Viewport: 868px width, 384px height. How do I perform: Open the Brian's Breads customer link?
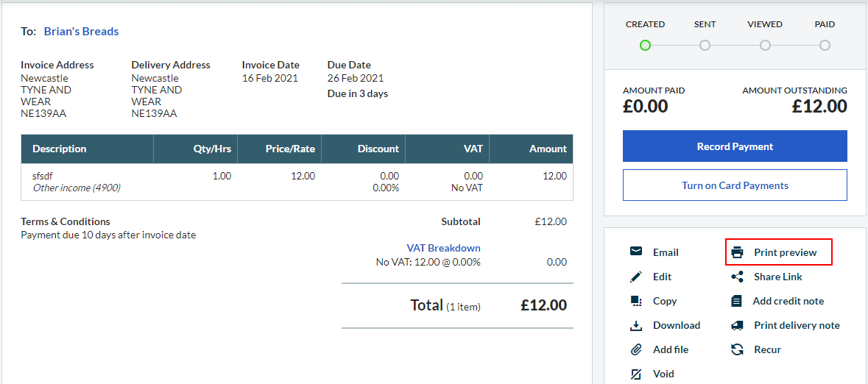(x=81, y=32)
